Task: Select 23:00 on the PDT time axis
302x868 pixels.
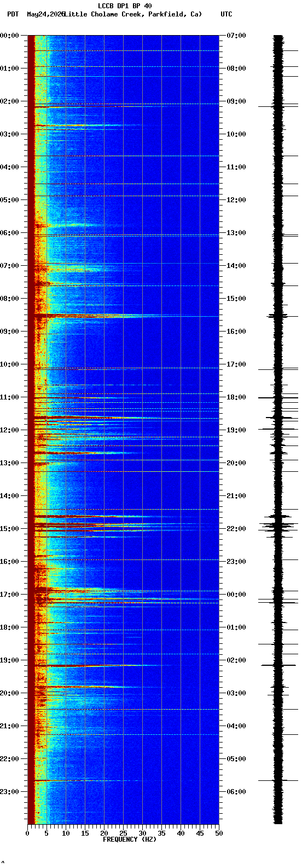Action: tap(10, 792)
